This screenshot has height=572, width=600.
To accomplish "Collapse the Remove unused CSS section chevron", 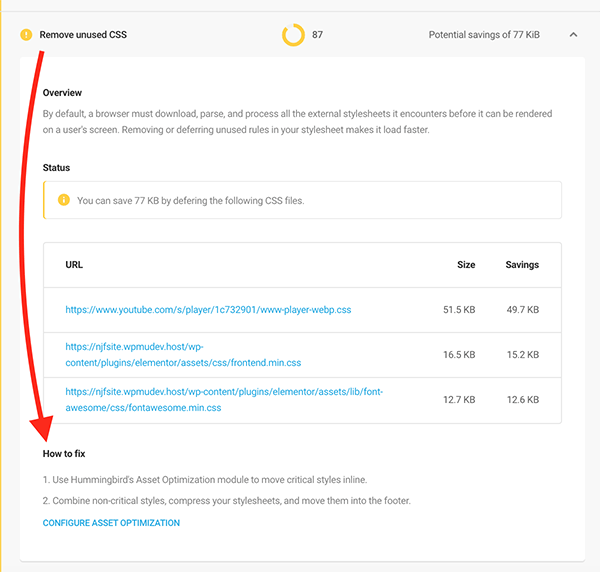I will click(x=573, y=35).
